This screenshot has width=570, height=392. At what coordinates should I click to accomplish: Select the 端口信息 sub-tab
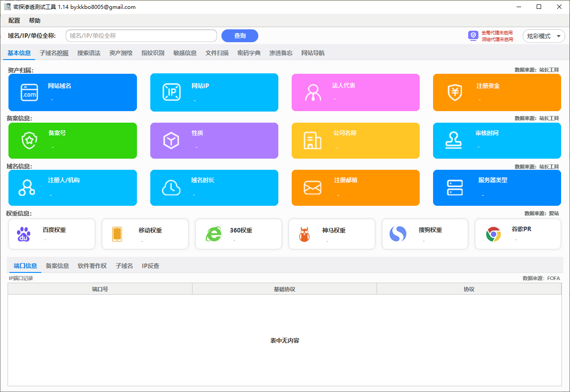point(25,266)
